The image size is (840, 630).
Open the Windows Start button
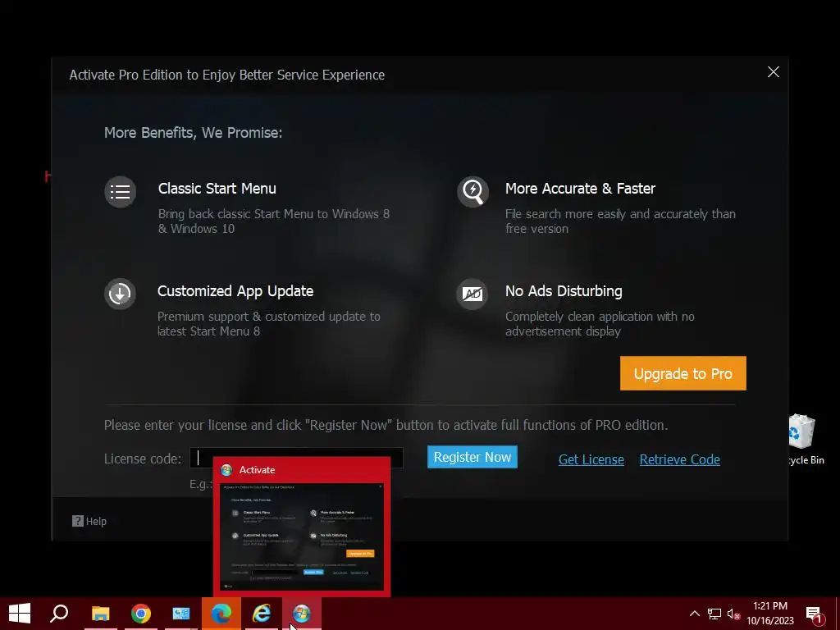(x=20, y=614)
